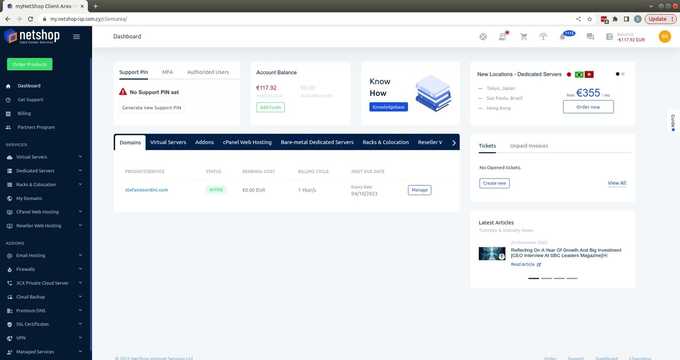Open a new browser tab
The width and height of the screenshot is (680, 360).
[95, 6]
